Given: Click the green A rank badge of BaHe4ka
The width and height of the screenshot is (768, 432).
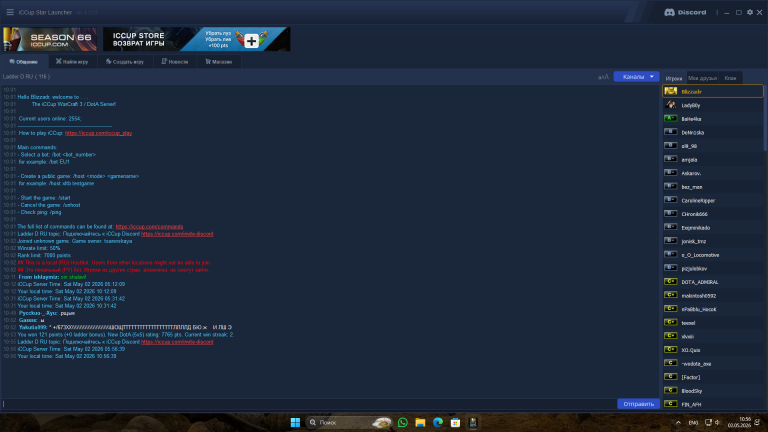Looking at the screenshot, I should [x=671, y=119].
